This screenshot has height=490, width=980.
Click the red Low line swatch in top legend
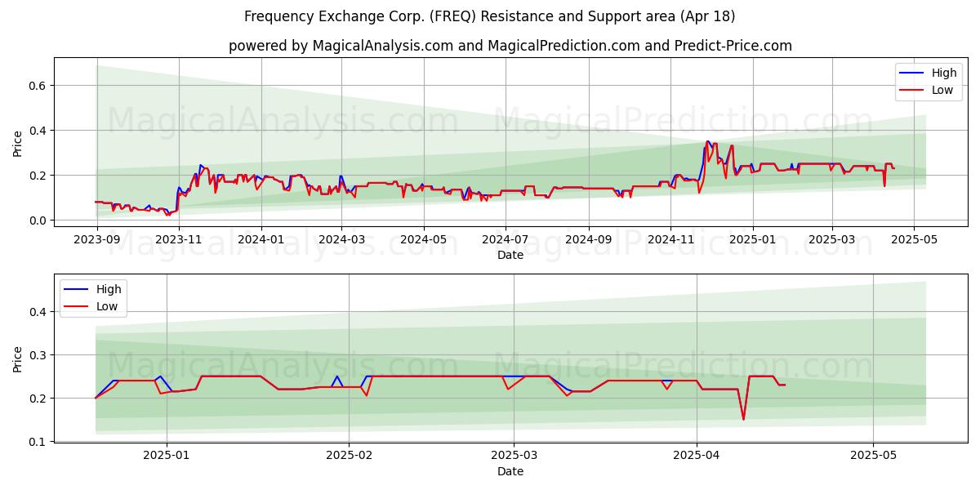click(912, 91)
